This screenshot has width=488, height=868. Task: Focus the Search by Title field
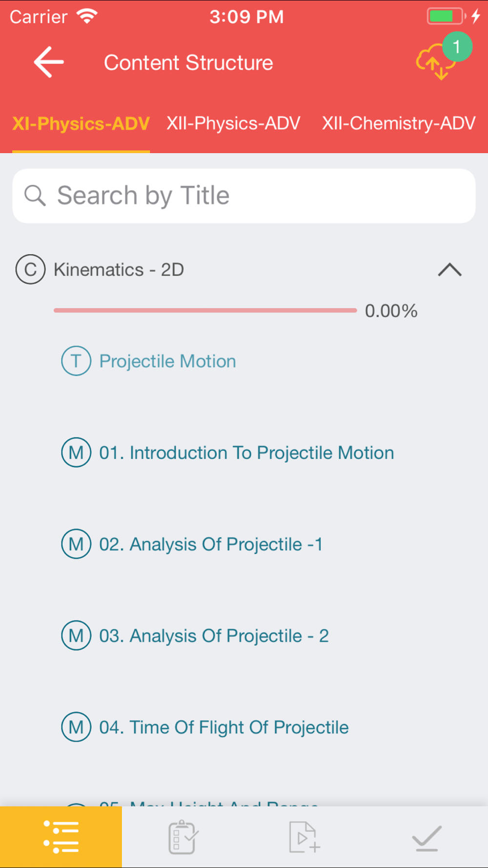[x=254, y=196]
